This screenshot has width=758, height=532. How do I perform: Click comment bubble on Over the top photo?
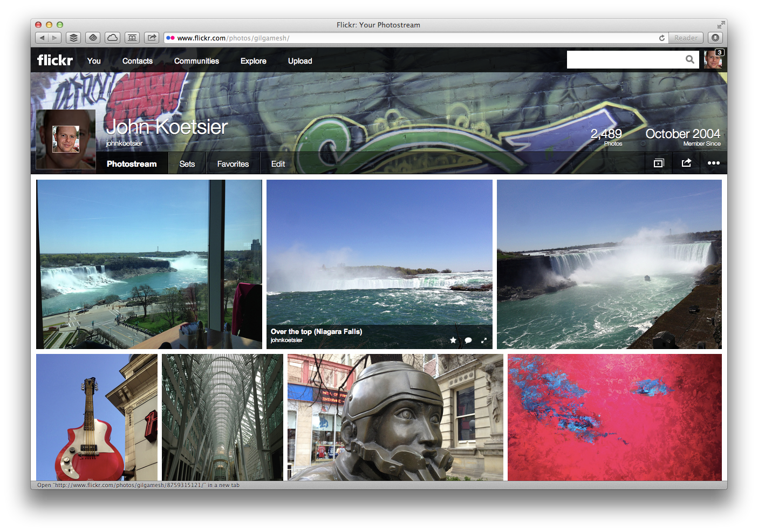[468, 340]
